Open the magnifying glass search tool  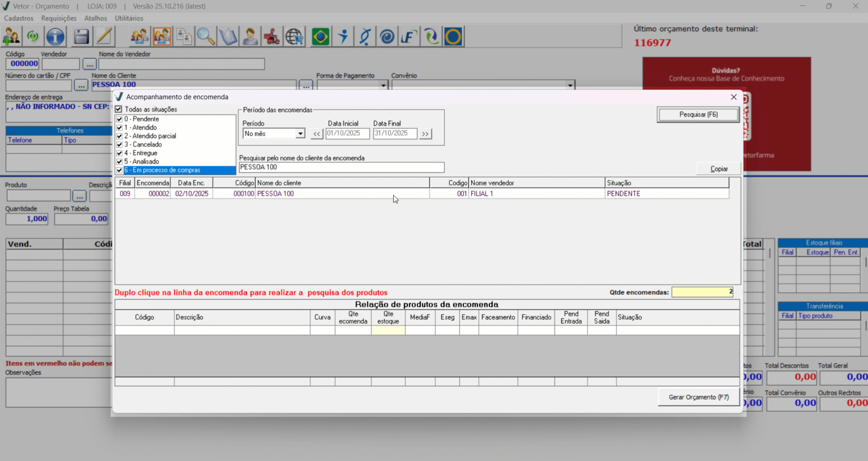206,37
